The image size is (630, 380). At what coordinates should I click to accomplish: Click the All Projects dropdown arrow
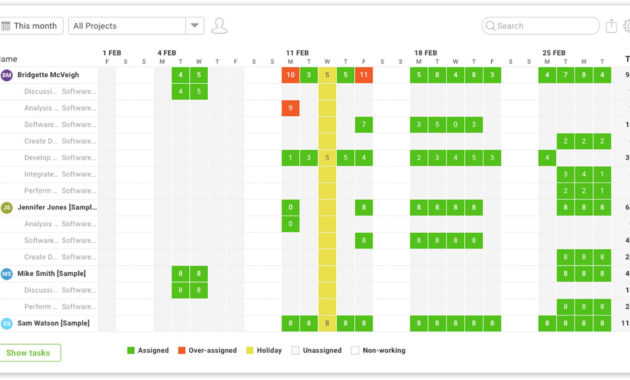[194, 26]
